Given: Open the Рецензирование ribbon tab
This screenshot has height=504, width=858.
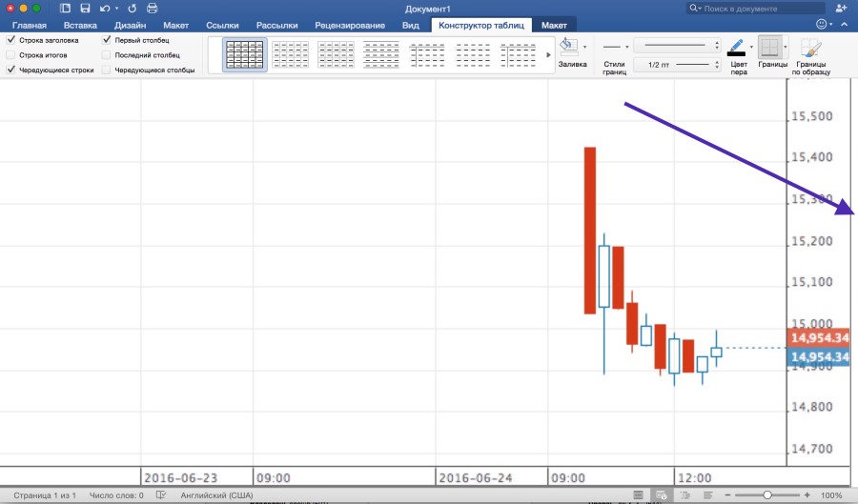Looking at the screenshot, I should pyautogui.click(x=350, y=25).
